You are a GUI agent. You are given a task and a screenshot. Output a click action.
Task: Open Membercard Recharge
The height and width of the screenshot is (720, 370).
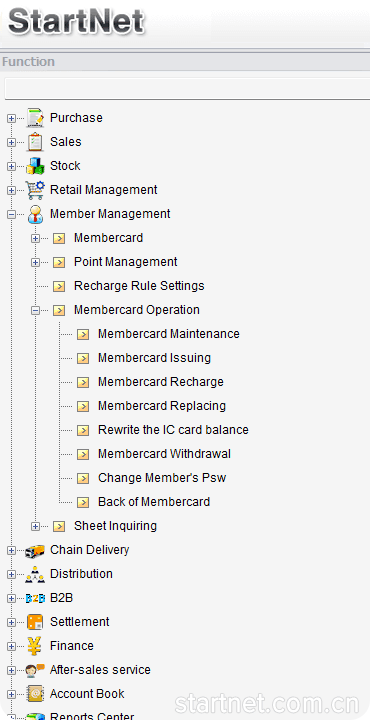(161, 382)
